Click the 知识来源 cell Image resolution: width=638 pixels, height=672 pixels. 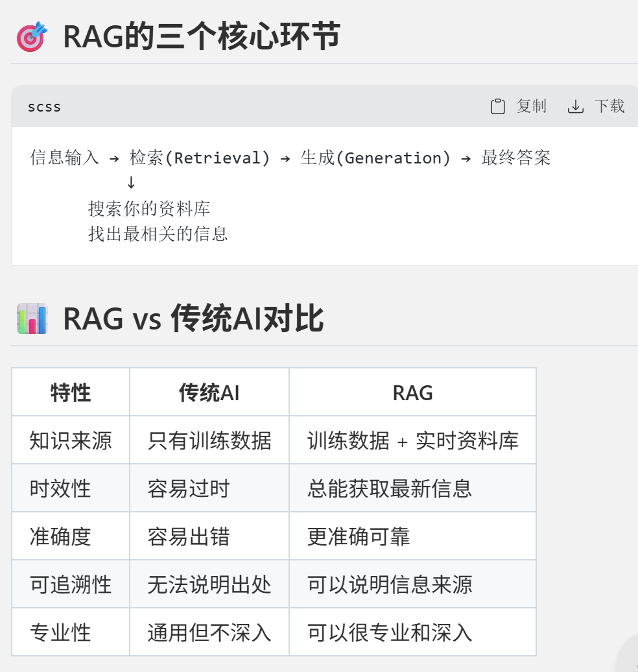tap(71, 440)
